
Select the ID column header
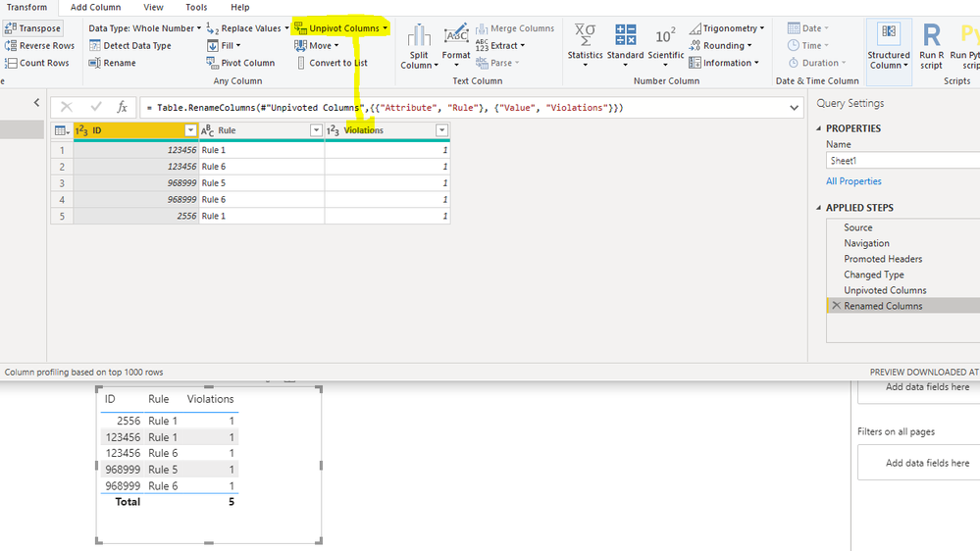pos(135,130)
